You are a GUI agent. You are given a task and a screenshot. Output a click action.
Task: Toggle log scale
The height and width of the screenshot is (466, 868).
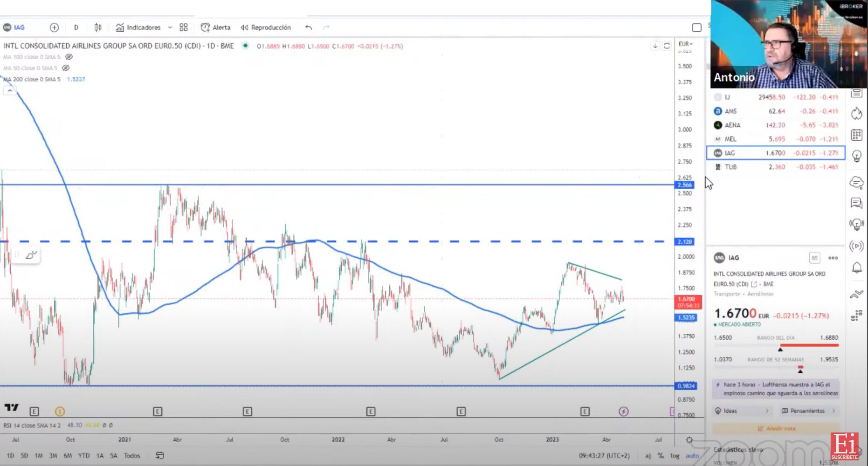point(675,456)
